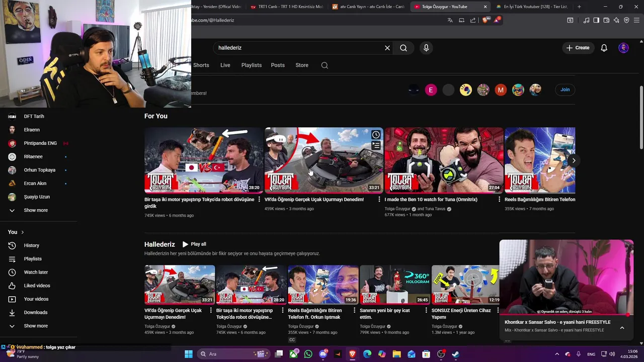644x362 pixels.
Task: Switch to the atv Canlı Yayın browser tab
Action: (x=368, y=7)
